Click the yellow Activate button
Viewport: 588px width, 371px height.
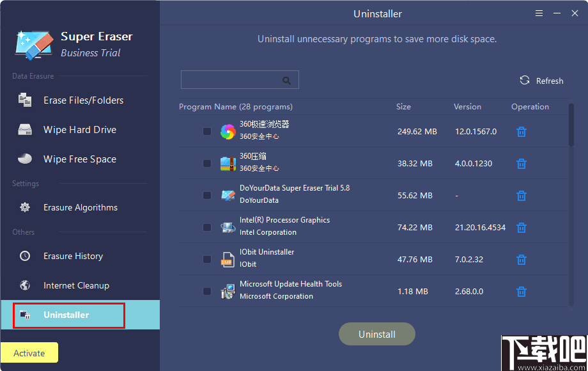pyautogui.click(x=29, y=352)
